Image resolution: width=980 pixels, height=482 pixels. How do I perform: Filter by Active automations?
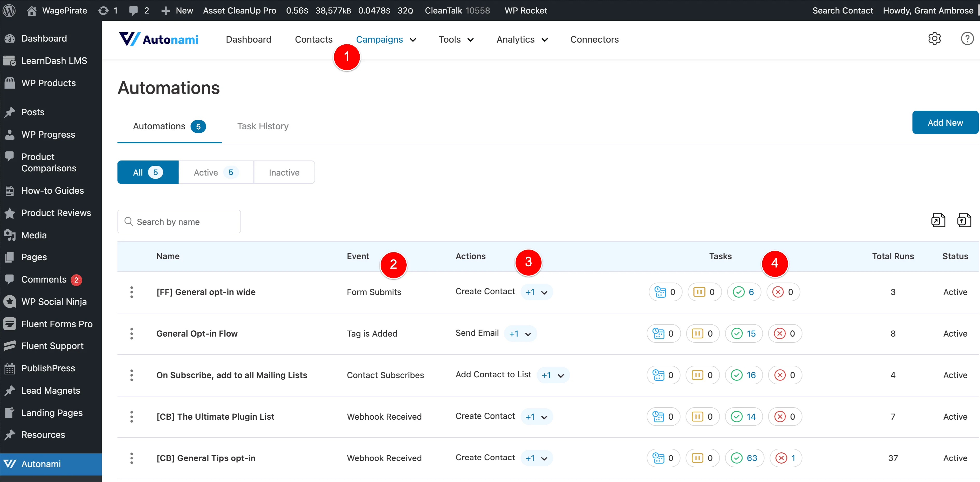coord(216,172)
